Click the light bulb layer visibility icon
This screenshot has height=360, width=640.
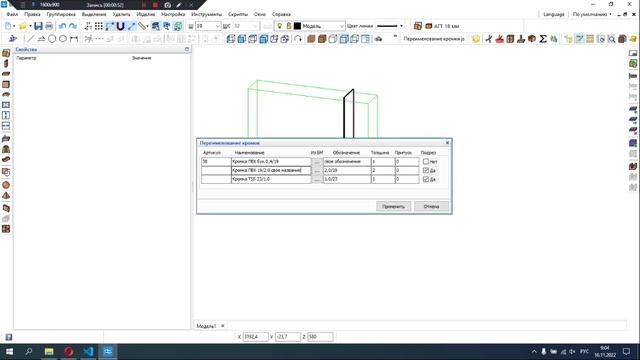pos(280,26)
